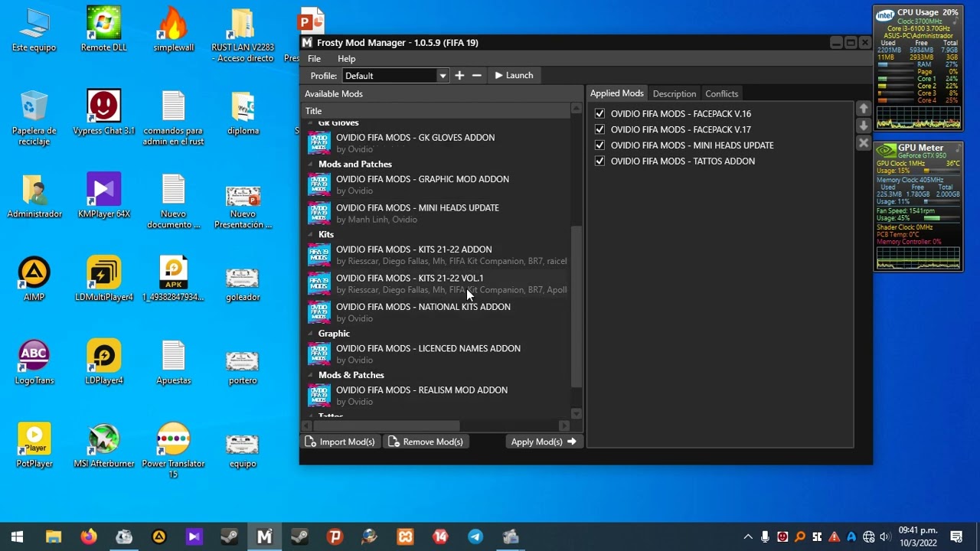The width and height of the screenshot is (980, 551).
Task: Click the Apply Mod(s) button
Action: point(544,442)
